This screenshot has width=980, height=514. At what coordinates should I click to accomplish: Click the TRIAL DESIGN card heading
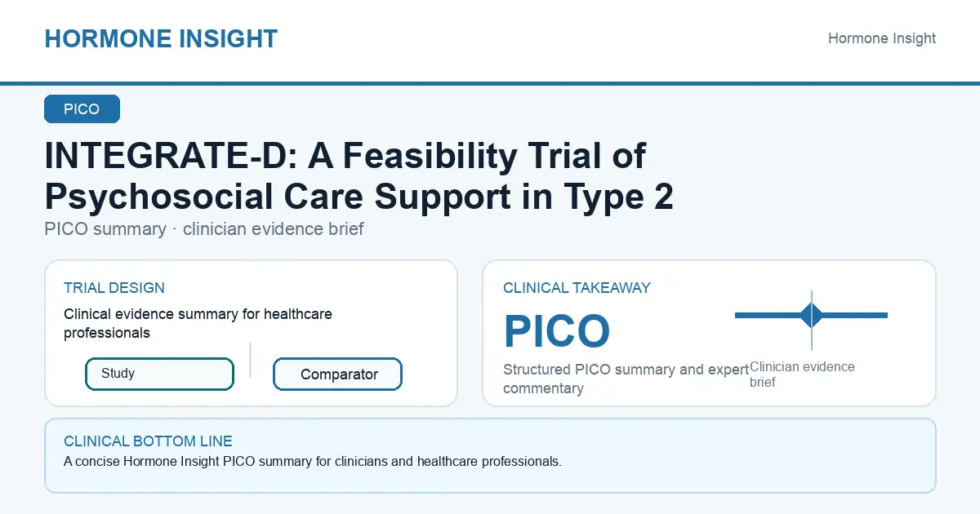click(x=114, y=288)
